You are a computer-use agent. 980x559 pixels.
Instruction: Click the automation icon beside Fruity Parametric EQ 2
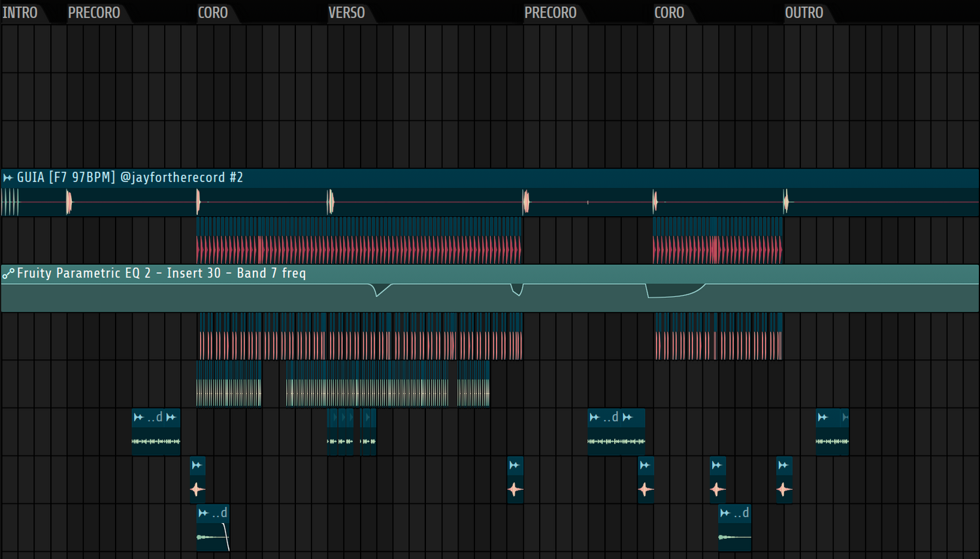coord(8,274)
